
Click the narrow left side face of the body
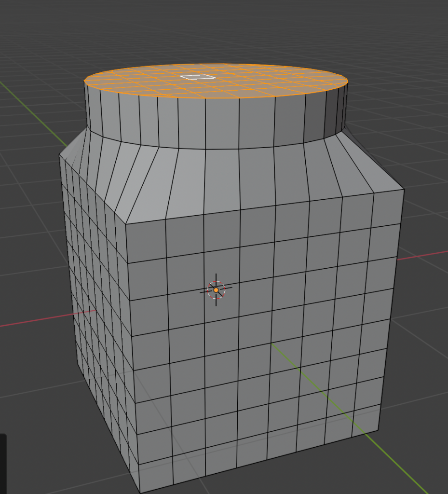(x=96, y=314)
